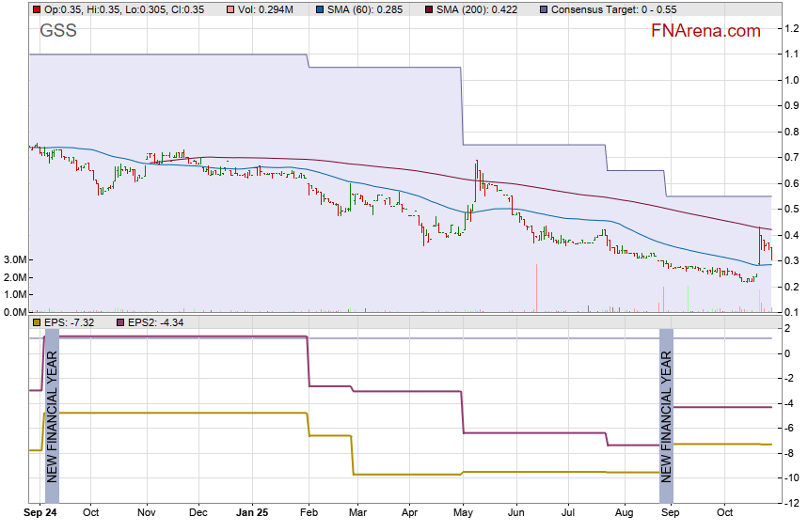The image size is (808, 532).
Task: Click the EPS: -7.32 legend label
Action: tap(71, 322)
